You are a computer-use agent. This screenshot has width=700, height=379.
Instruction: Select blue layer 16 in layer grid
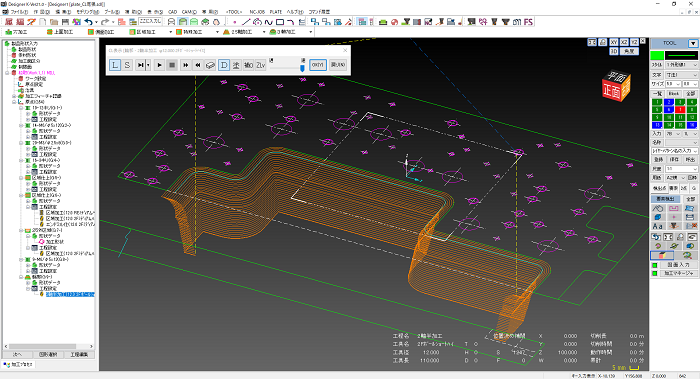tap(692, 125)
